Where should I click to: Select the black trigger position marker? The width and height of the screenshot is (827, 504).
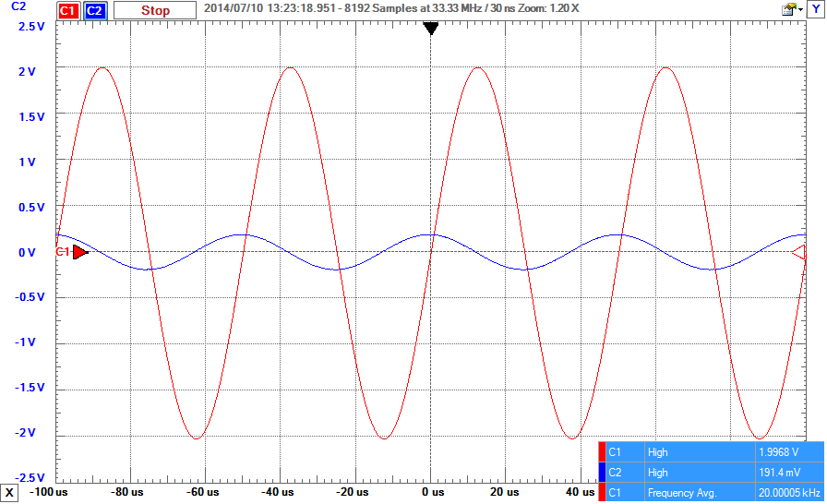coord(431,29)
